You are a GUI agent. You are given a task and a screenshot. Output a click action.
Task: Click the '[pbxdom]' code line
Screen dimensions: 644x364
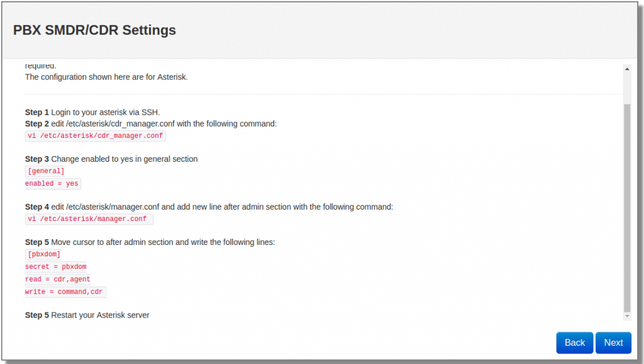pyautogui.click(x=44, y=254)
